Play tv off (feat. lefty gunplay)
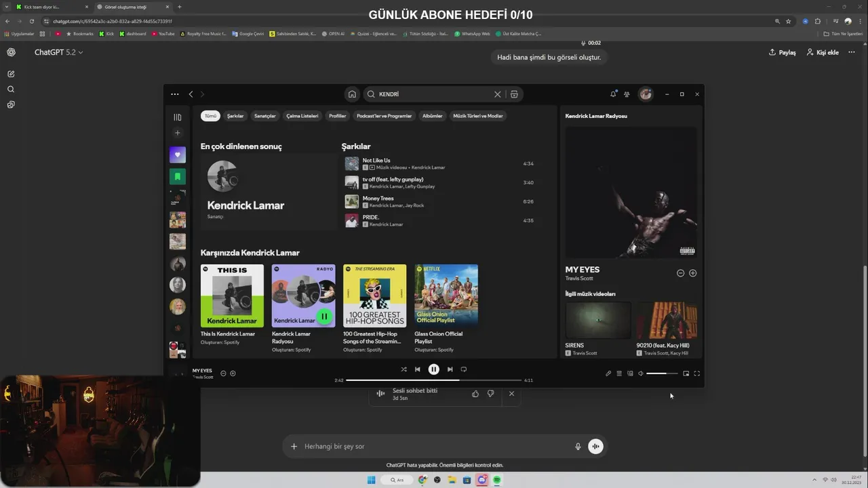Screen dimensions: 868x488 (439, 182)
